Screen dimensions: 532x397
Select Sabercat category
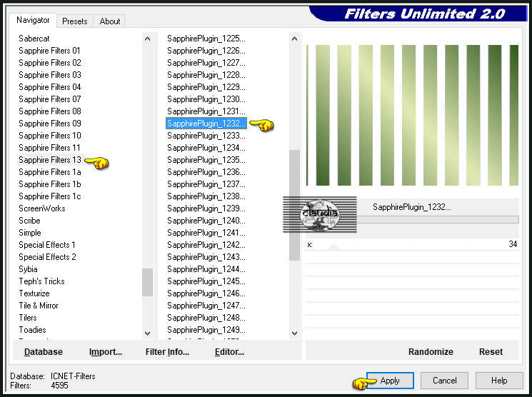[x=34, y=39]
